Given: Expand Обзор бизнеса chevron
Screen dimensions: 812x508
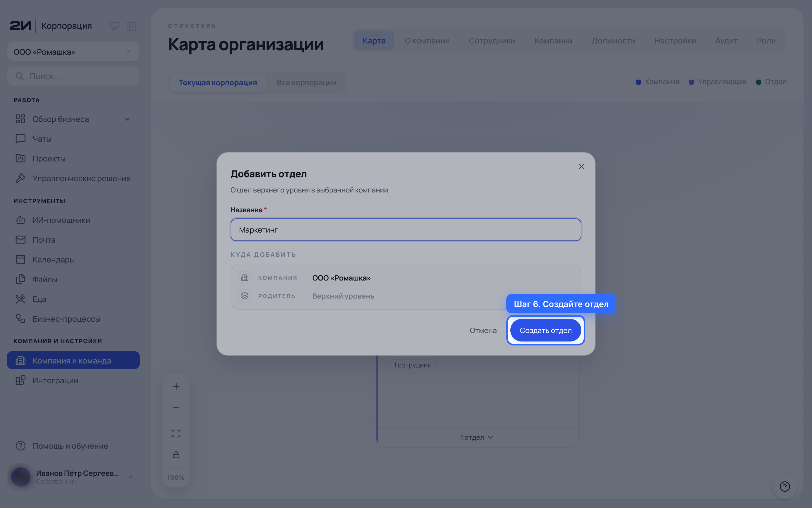Looking at the screenshot, I should pyautogui.click(x=127, y=119).
